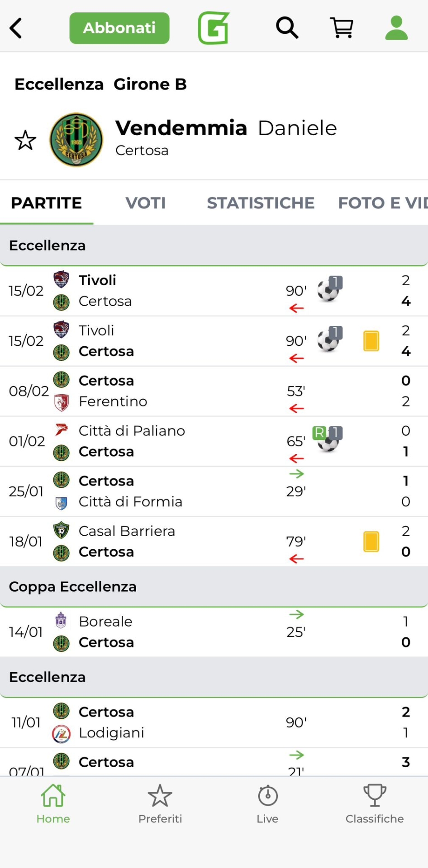Screen dimensions: 428x868
Task: Open the Certosa vs Ferentino match
Action: pos(181,391)
